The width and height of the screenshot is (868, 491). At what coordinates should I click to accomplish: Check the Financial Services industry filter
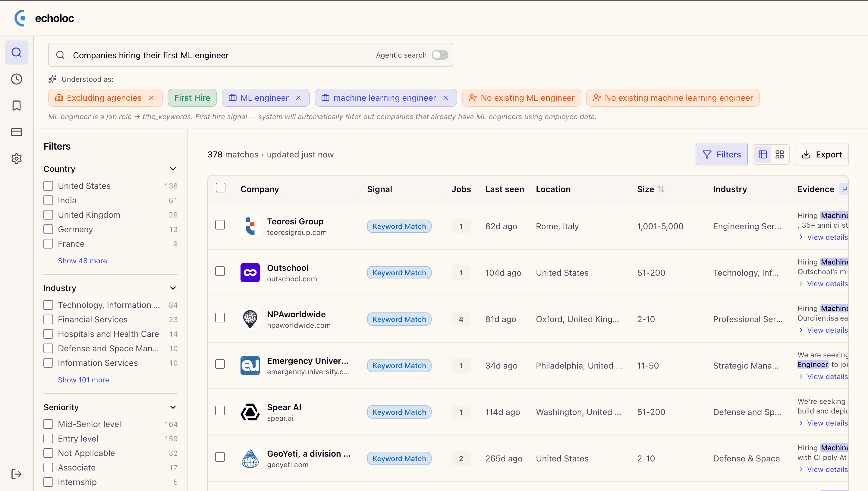point(48,319)
